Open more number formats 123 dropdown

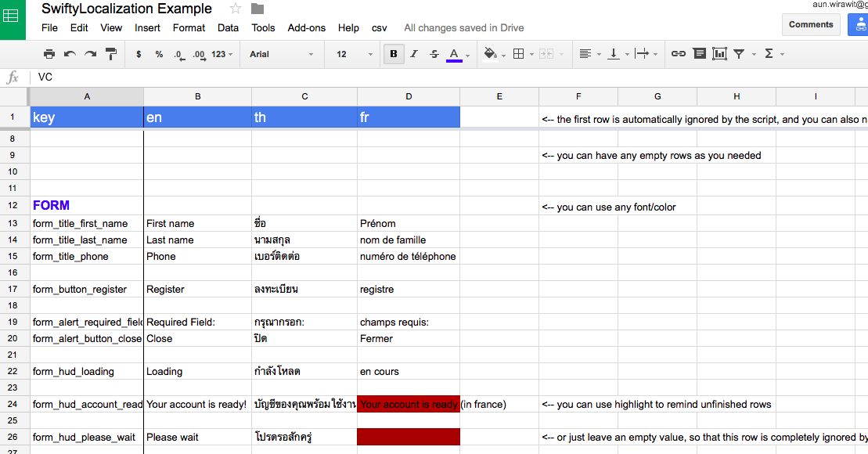tap(222, 54)
